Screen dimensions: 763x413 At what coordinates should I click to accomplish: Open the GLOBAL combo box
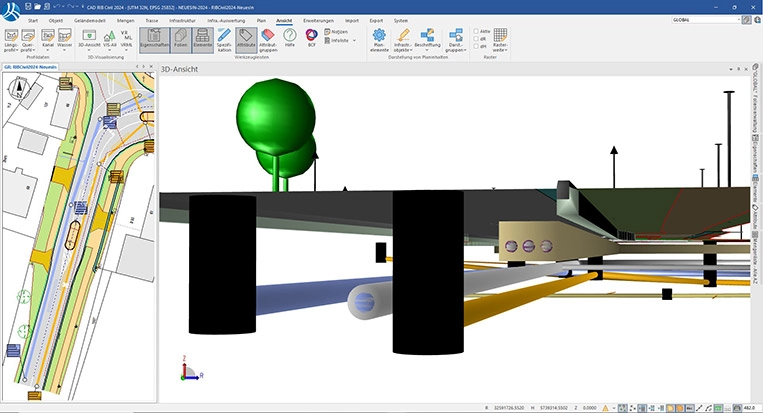(706, 20)
